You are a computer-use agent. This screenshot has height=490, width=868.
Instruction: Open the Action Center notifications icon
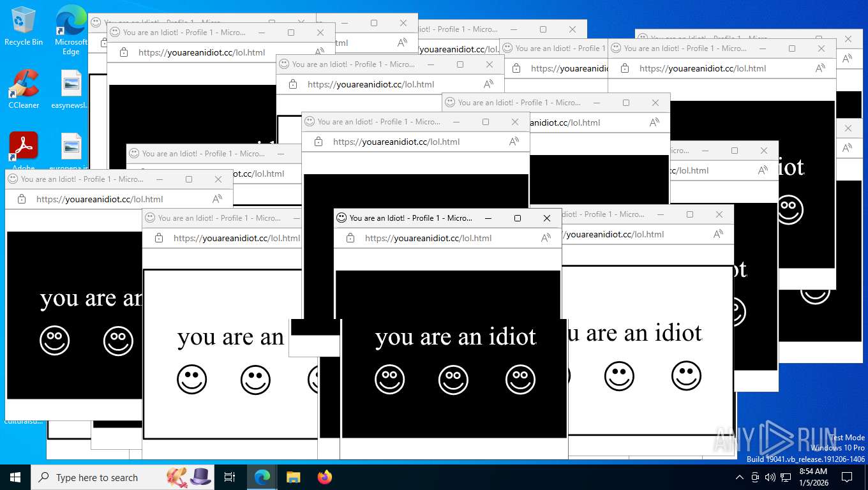(847, 477)
